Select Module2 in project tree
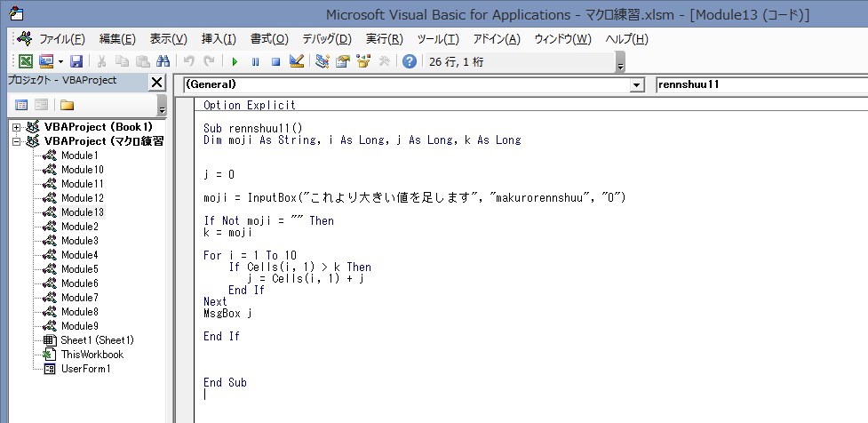This screenshot has height=423, width=868. 79,227
